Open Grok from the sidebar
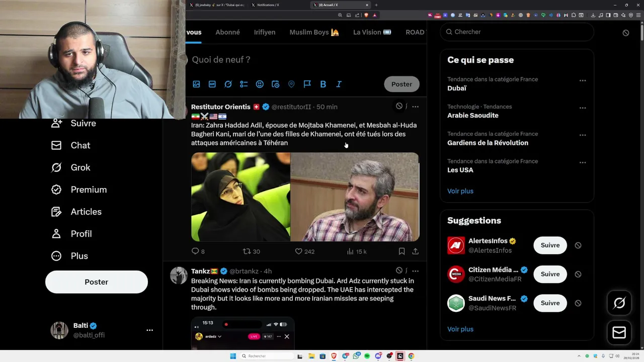The image size is (644, 362). point(71,167)
